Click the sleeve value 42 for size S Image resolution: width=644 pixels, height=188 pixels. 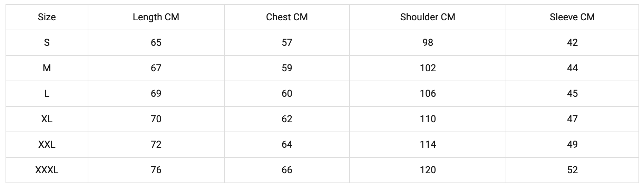572,43
